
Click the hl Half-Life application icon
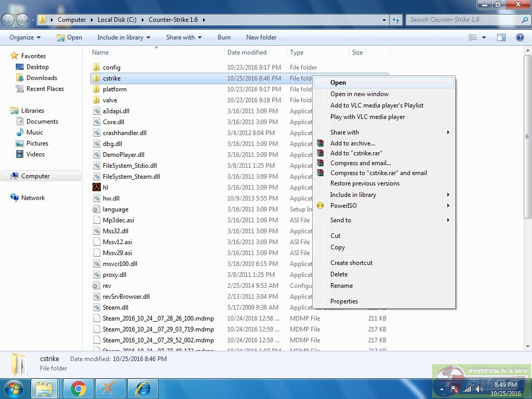coord(96,188)
